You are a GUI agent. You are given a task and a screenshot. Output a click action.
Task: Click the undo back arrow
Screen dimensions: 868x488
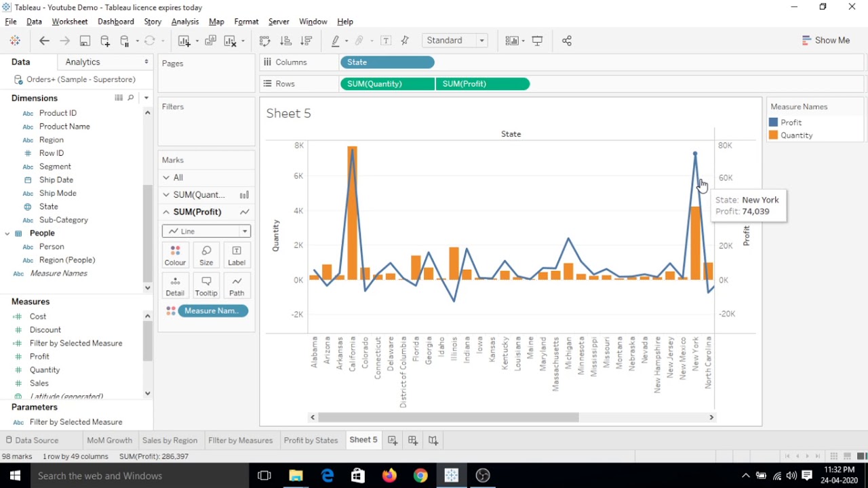click(44, 41)
